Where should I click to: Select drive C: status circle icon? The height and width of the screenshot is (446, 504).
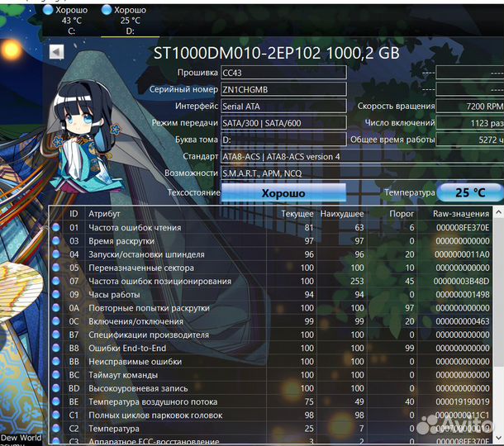(48, 10)
